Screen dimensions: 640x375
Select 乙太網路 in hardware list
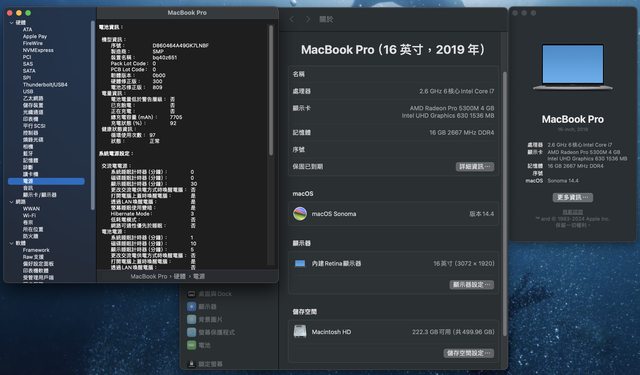33,98
